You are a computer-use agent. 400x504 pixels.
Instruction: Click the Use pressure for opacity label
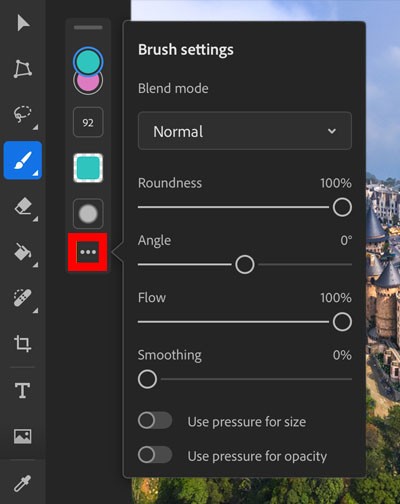point(257,456)
